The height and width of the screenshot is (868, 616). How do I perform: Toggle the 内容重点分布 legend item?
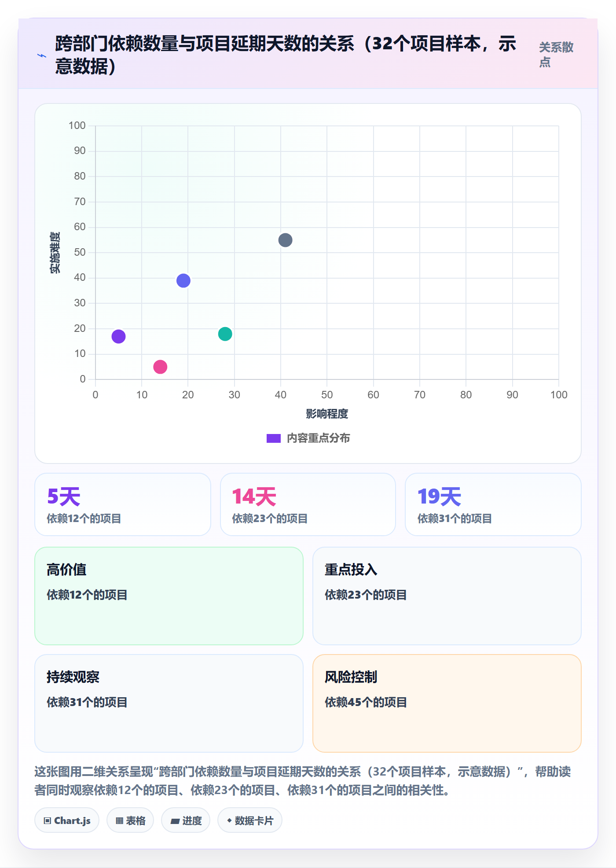click(x=308, y=438)
